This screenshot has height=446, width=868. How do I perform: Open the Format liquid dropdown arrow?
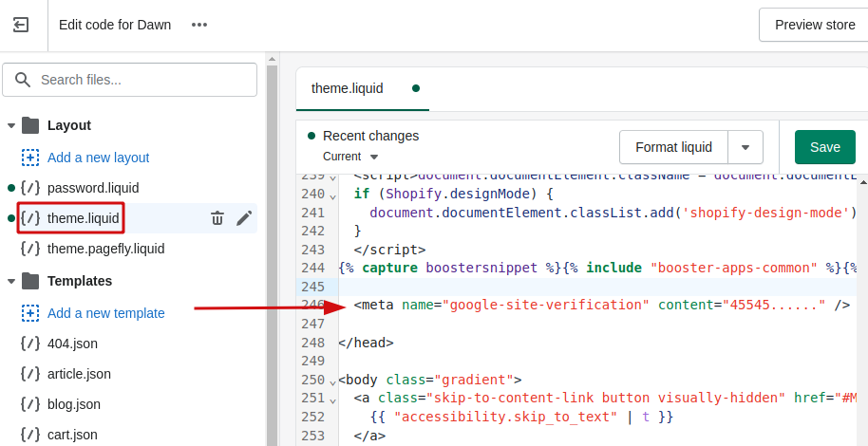pos(745,147)
